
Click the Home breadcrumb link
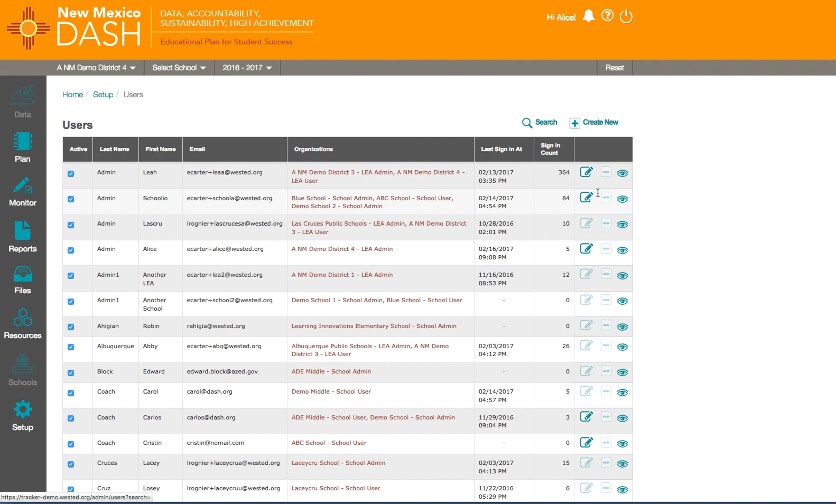(72, 94)
